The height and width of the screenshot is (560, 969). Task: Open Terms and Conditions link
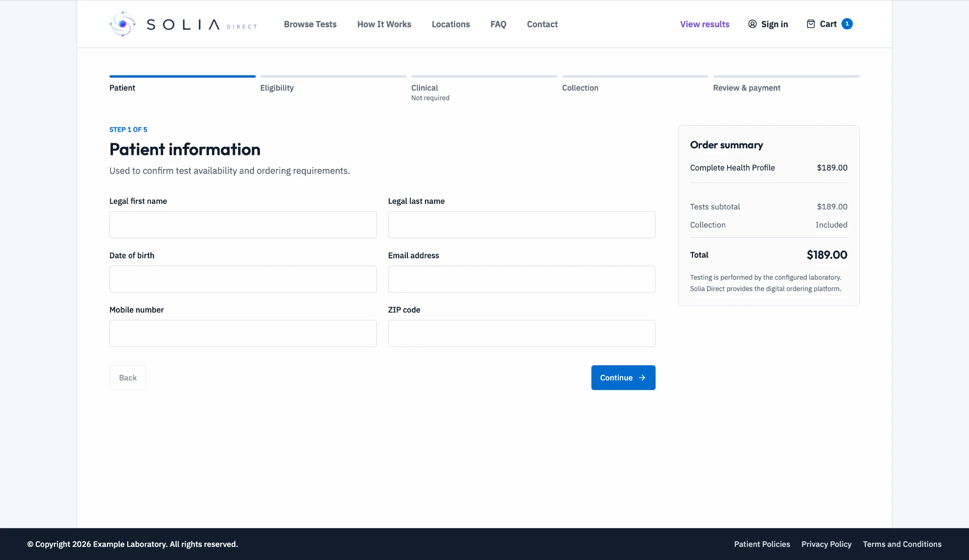point(902,544)
